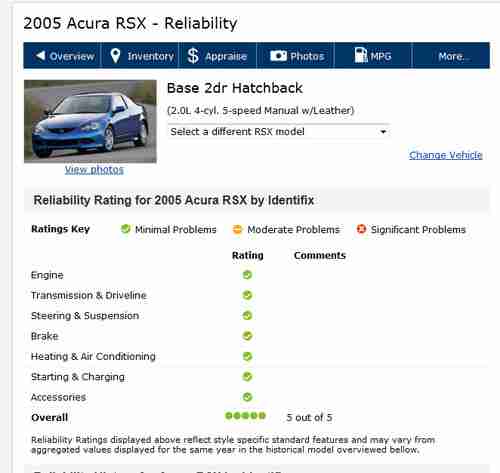Click Transmission & Driveline rating icon
This screenshot has width=500, height=473.
coord(247,295)
